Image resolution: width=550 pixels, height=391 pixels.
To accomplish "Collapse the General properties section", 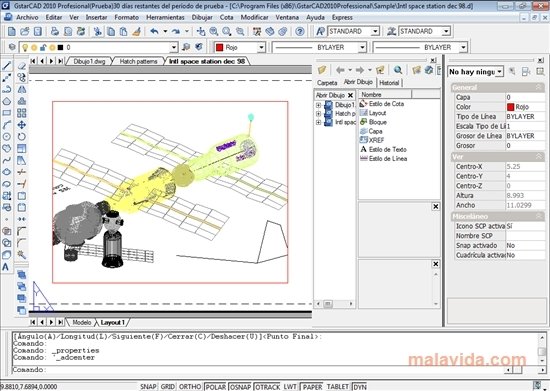I will click(539, 87).
